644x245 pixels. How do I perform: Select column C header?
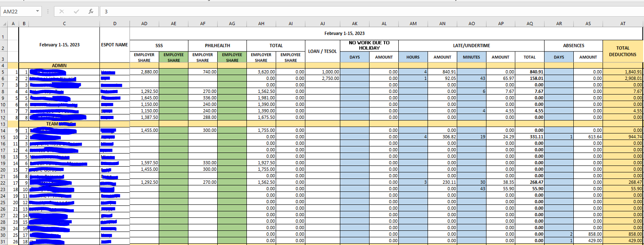[x=64, y=24]
